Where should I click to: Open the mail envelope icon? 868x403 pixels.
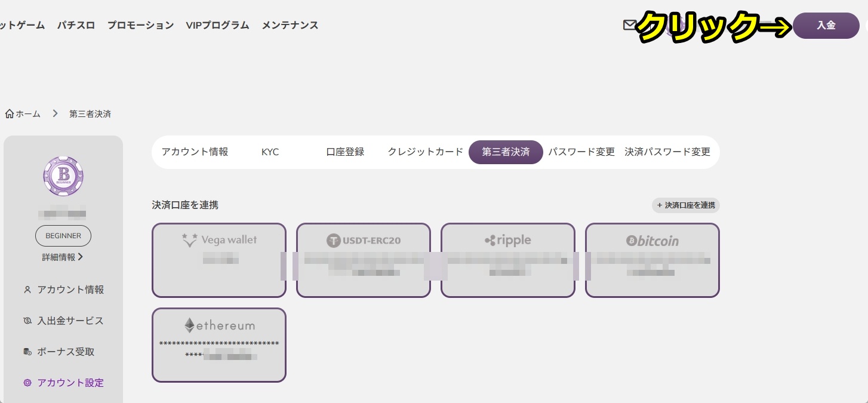click(x=629, y=25)
